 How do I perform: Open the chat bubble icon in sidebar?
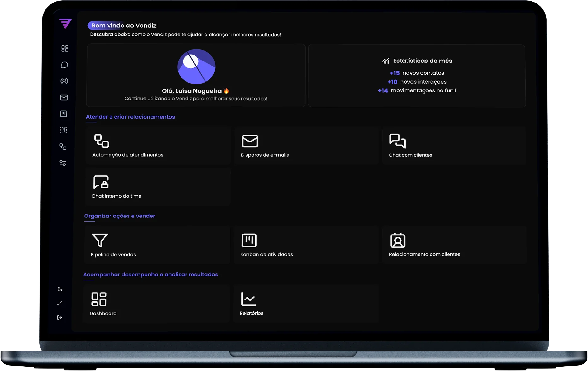(x=64, y=65)
